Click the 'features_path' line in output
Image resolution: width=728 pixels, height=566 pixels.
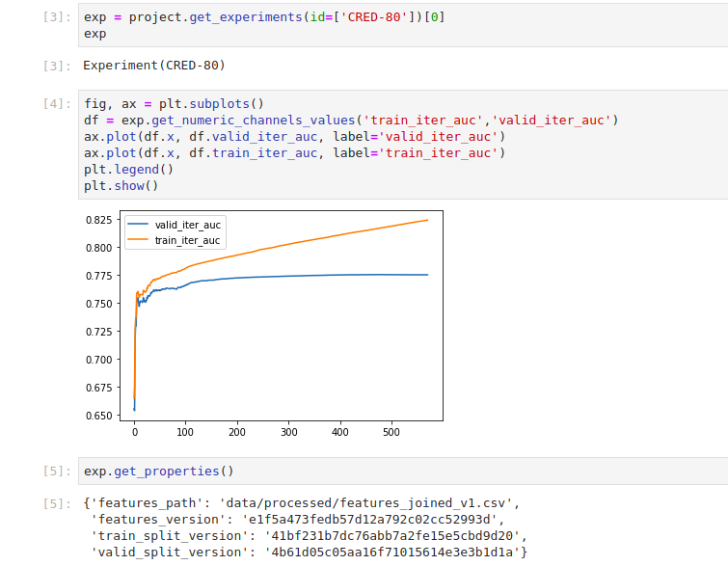tap(301, 503)
